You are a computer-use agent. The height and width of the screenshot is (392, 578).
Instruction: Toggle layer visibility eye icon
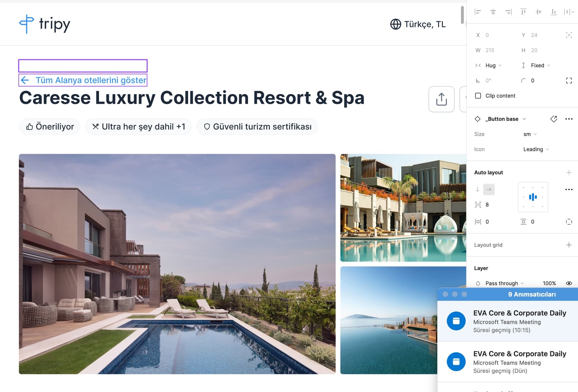569,283
